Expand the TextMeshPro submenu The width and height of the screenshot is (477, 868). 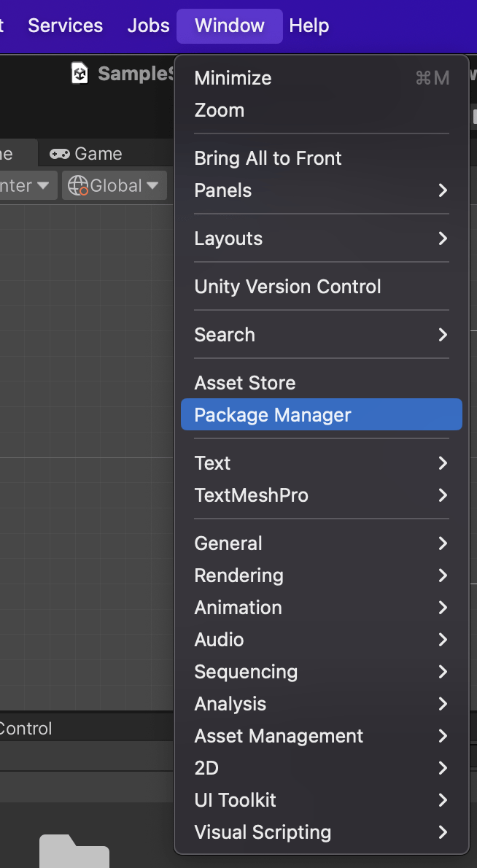(322, 495)
